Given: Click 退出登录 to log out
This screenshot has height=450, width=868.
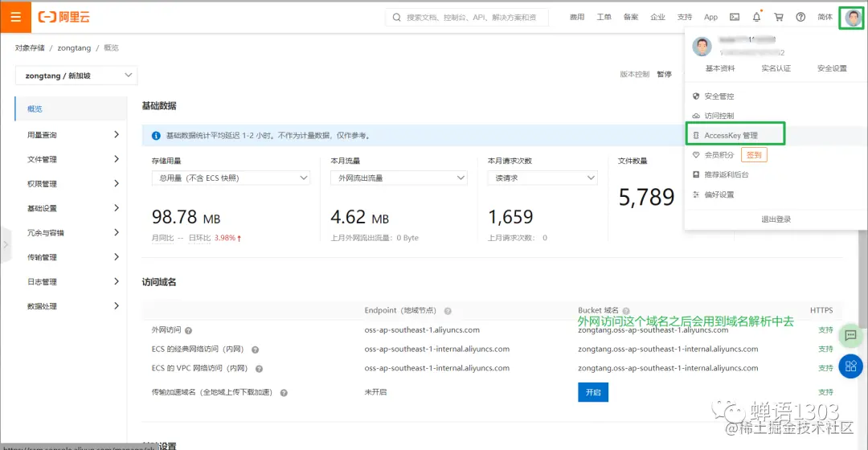Looking at the screenshot, I should click(x=776, y=219).
